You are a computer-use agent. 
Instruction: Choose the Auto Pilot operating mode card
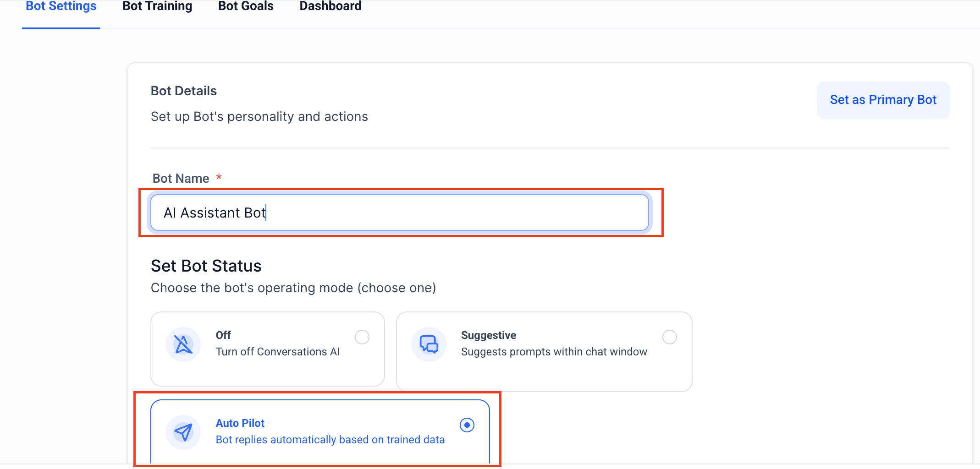click(320, 432)
